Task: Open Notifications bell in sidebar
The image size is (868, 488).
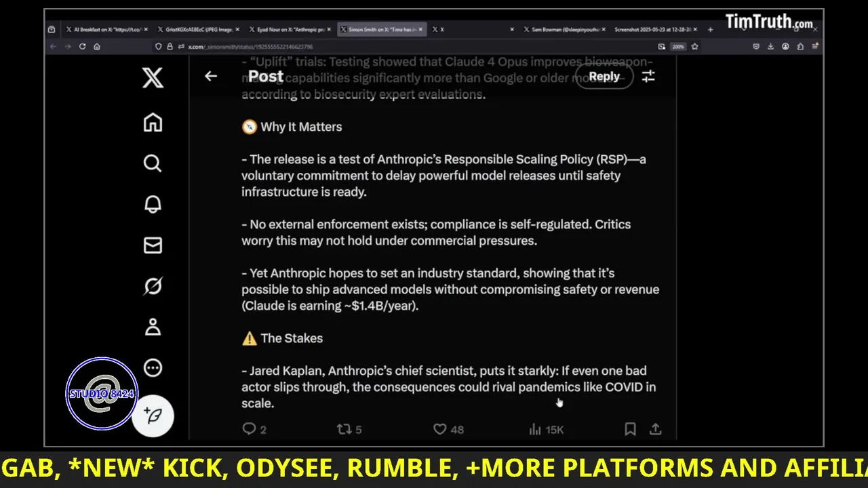Action: click(x=153, y=204)
